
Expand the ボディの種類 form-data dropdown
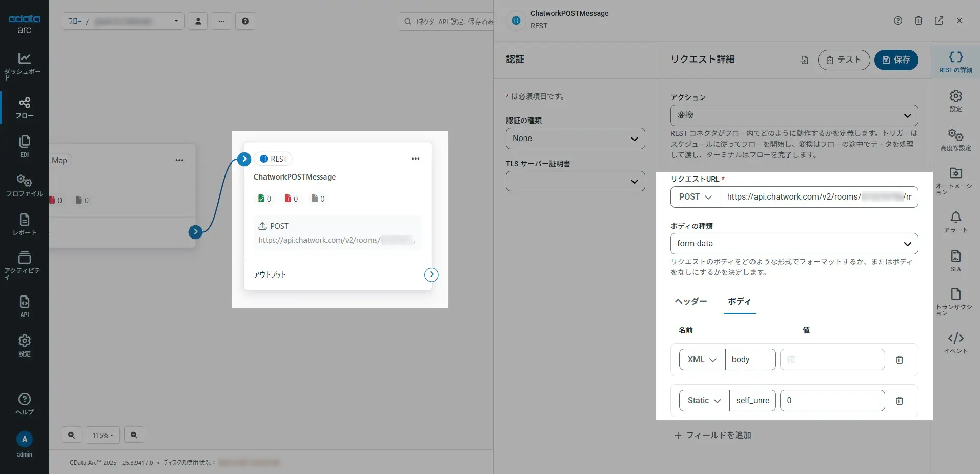793,243
